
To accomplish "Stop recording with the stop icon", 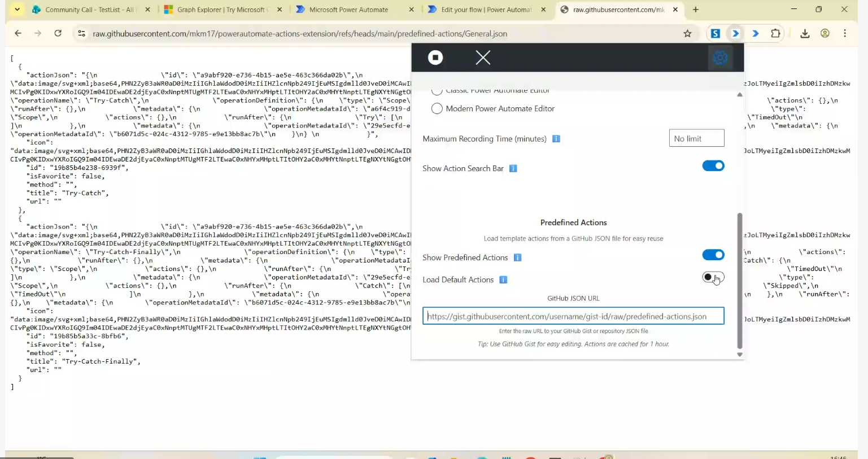I will (x=435, y=58).
